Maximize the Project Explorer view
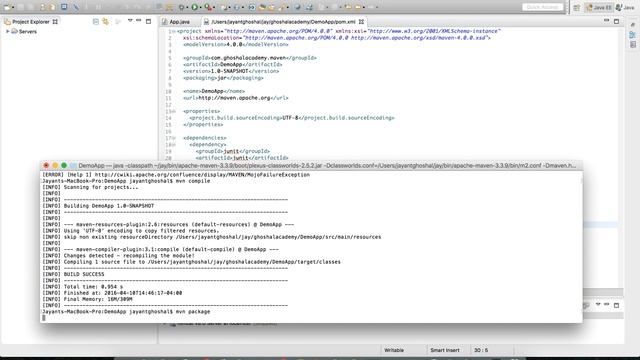Image resolution: width=640 pixels, height=360 pixels. coord(148,21)
